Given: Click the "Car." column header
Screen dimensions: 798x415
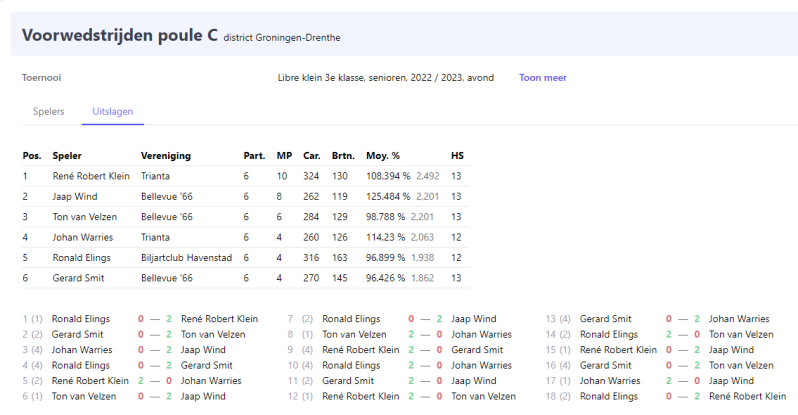Looking at the screenshot, I should coord(311,156).
